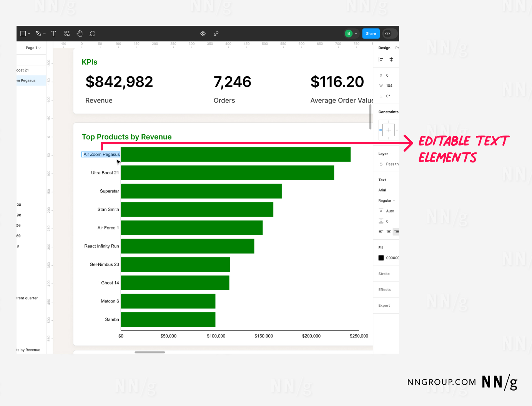The image size is (532, 406).
Task: Click the Align left icon in Design panel
Action: click(381, 60)
